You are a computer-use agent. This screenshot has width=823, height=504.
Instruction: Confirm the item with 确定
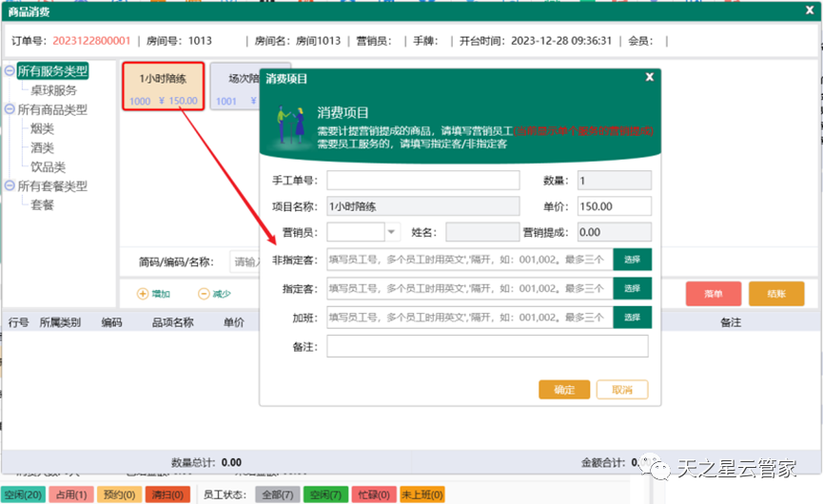pos(564,389)
